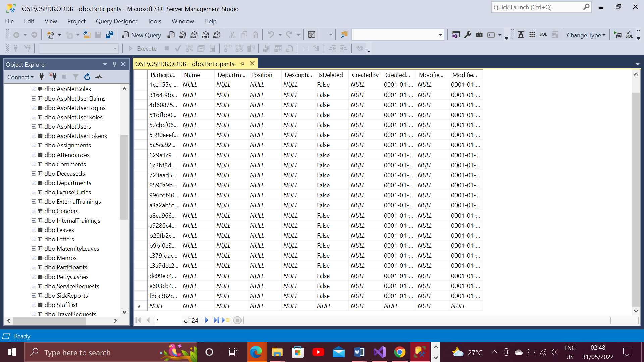Open the Window menu
Image resolution: width=644 pixels, height=362 pixels.
tap(183, 21)
